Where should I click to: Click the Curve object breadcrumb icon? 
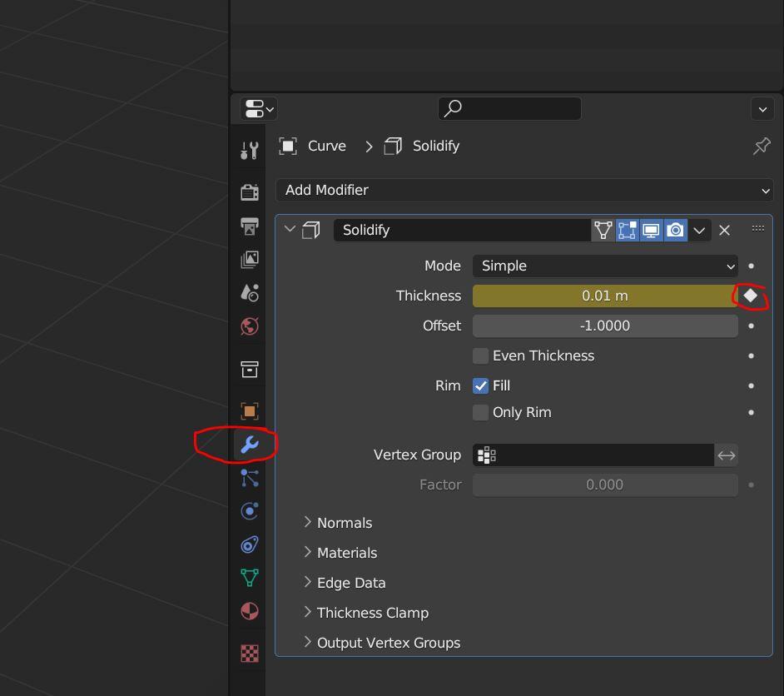pyautogui.click(x=288, y=146)
